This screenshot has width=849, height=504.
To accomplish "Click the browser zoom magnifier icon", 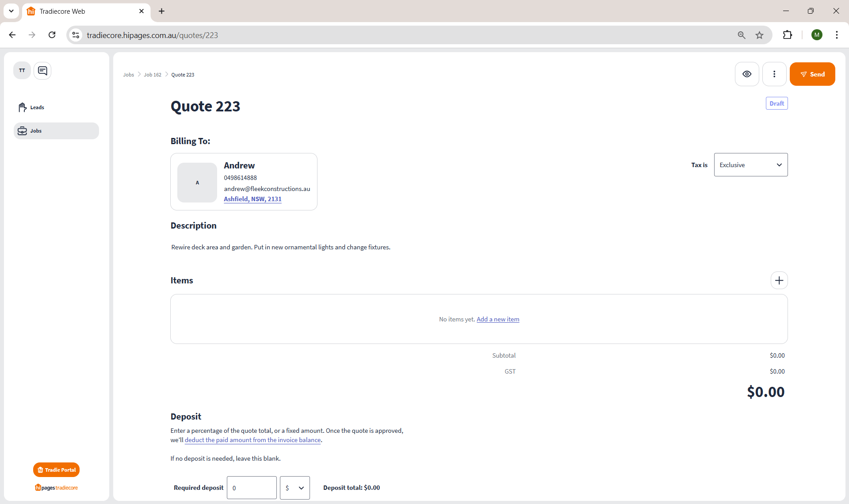I will (742, 35).
